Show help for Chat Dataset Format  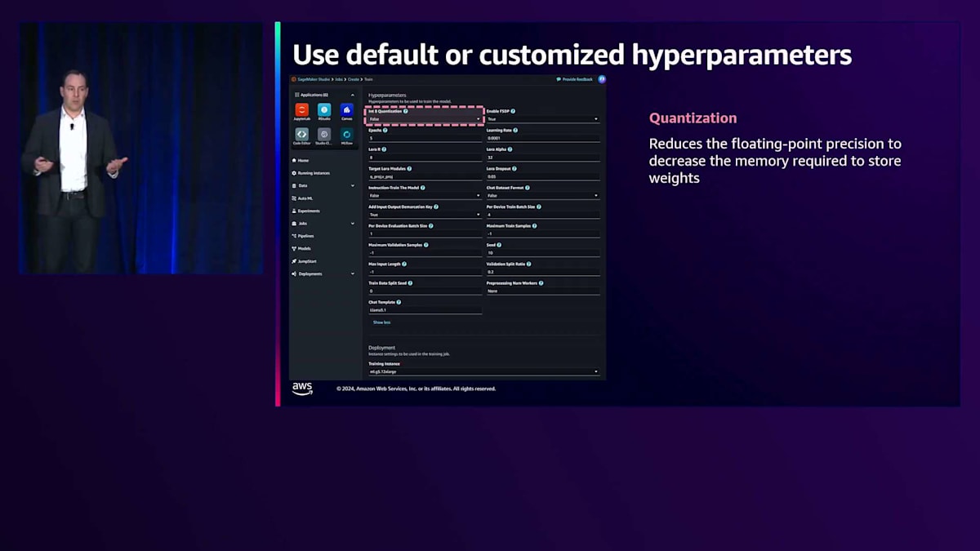(x=528, y=188)
